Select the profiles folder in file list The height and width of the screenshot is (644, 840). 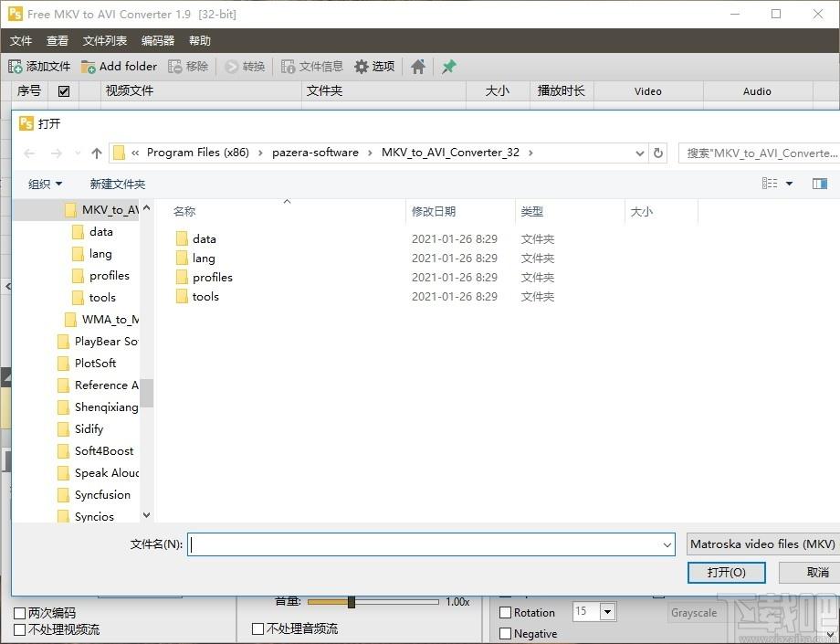coord(205,278)
